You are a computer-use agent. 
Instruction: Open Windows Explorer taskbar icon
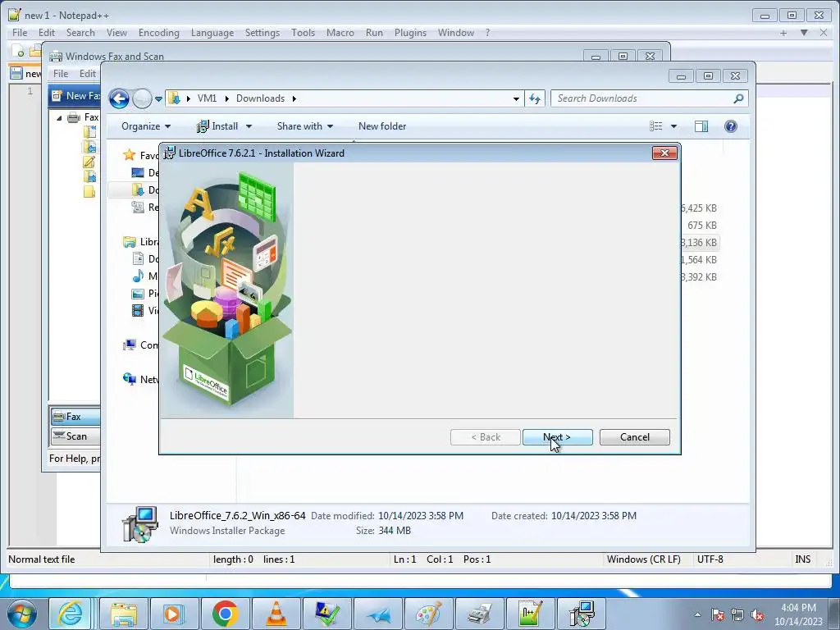[123, 614]
